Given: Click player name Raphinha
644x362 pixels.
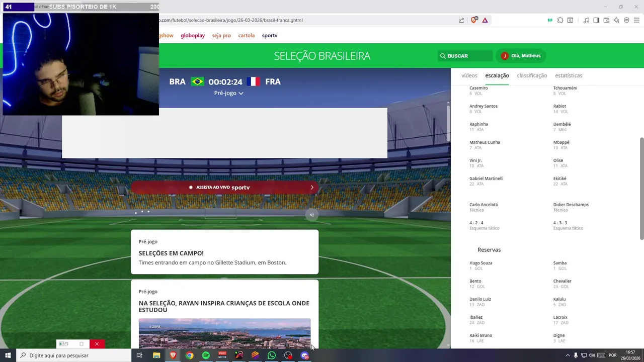Looking at the screenshot, I should tap(478, 124).
